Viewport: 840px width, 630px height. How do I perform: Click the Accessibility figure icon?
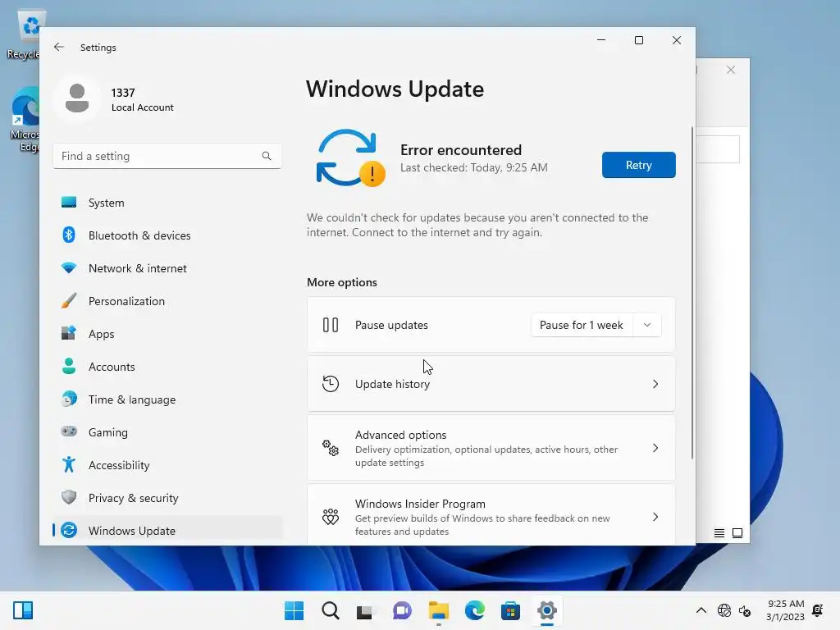point(69,464)
